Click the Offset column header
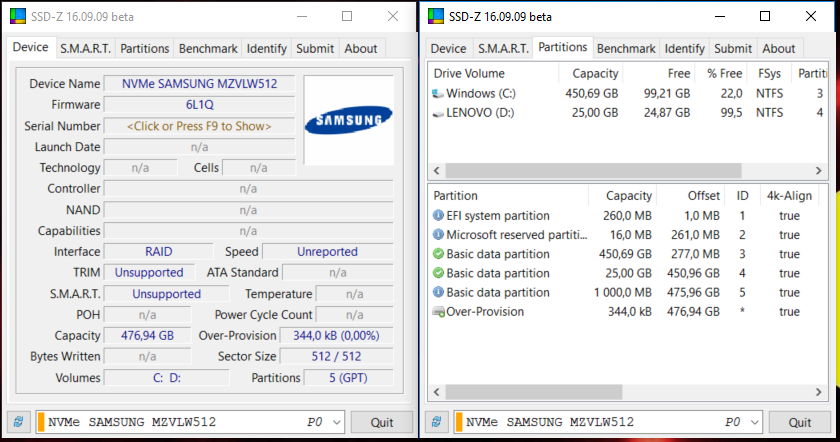 [690, 196]
